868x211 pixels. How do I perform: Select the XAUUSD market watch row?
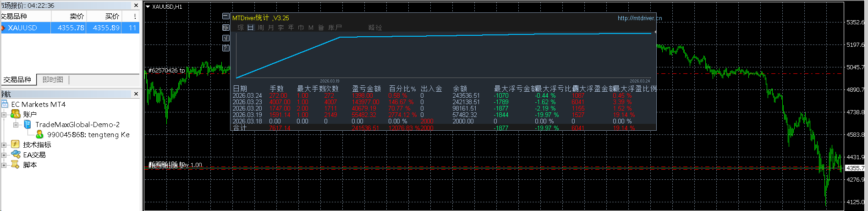point(70,28)
